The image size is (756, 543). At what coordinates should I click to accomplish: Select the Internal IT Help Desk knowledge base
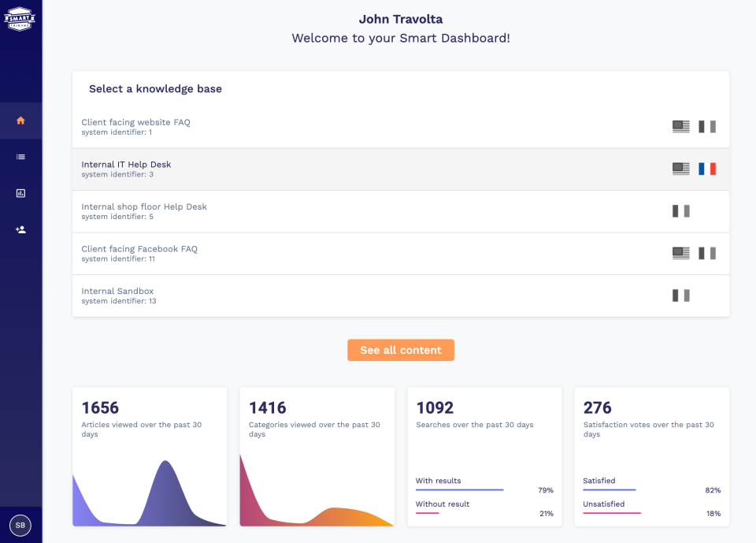315,169
